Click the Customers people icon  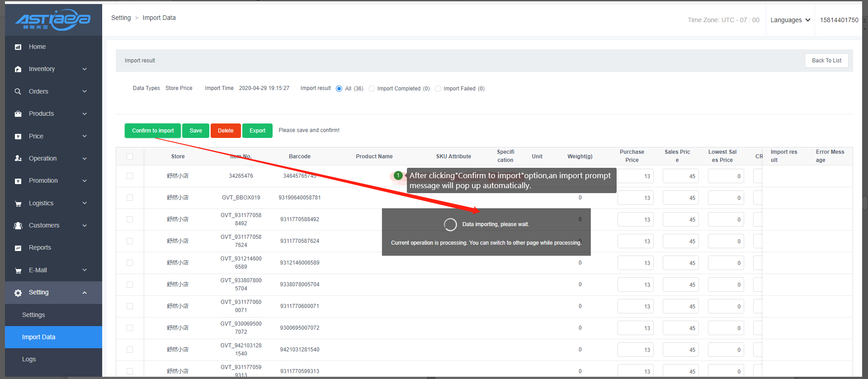18,226
